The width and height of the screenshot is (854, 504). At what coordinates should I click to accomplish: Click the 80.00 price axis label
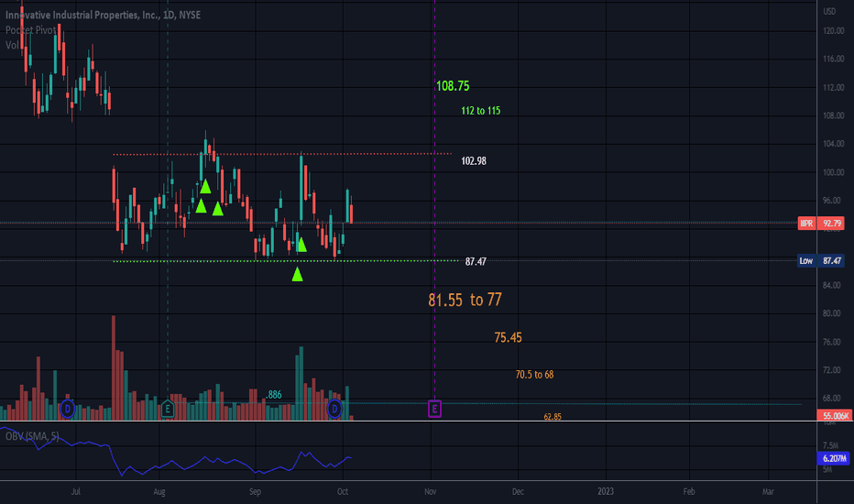point(832,313)
